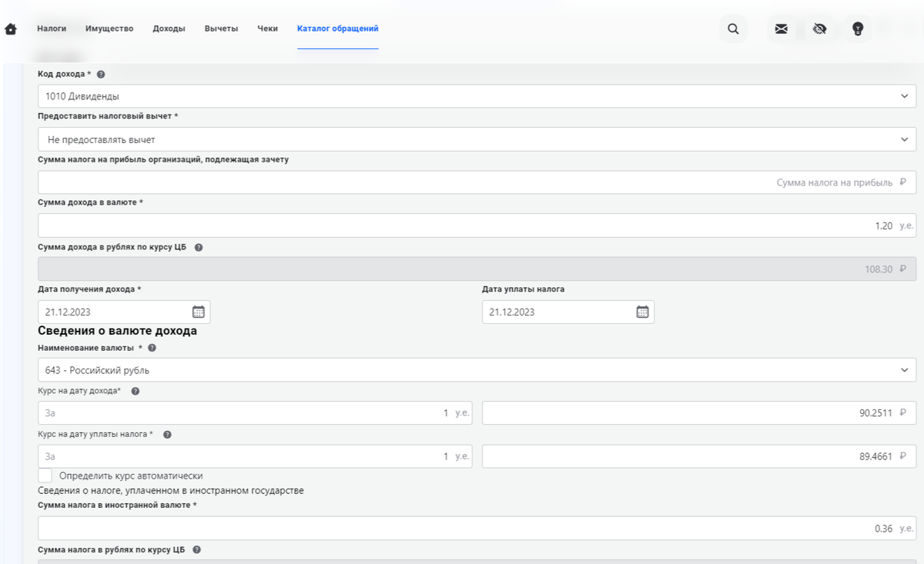Click Дата получения дохода date field
Screen dimensions: 924x564
point(124,312)
